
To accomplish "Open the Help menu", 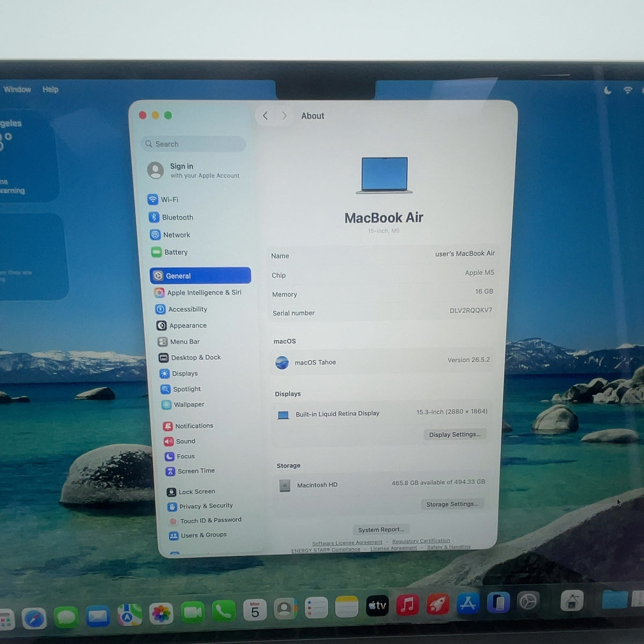I will (50, 89).
